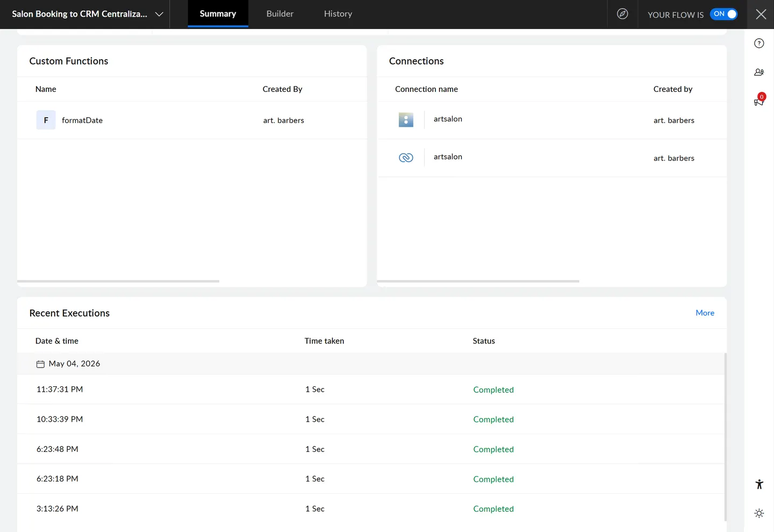Click Completed status of 10:33:39 PM run
Image resolution: width=774 pixels, height=532 pixels.
click(493, 420)
